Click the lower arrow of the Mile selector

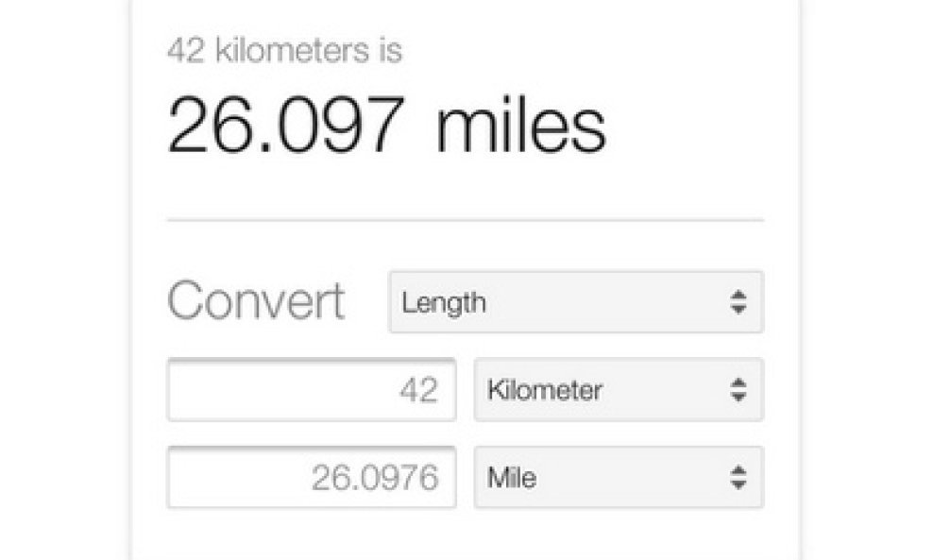738,485
